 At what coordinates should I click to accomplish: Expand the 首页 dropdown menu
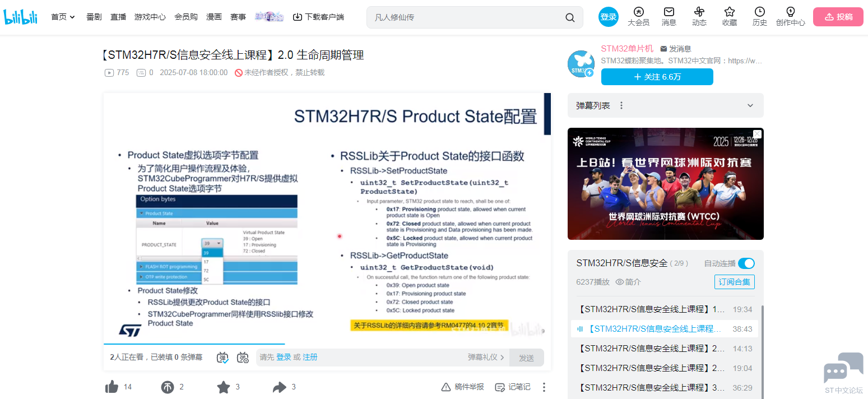click(x=63, y=17)
